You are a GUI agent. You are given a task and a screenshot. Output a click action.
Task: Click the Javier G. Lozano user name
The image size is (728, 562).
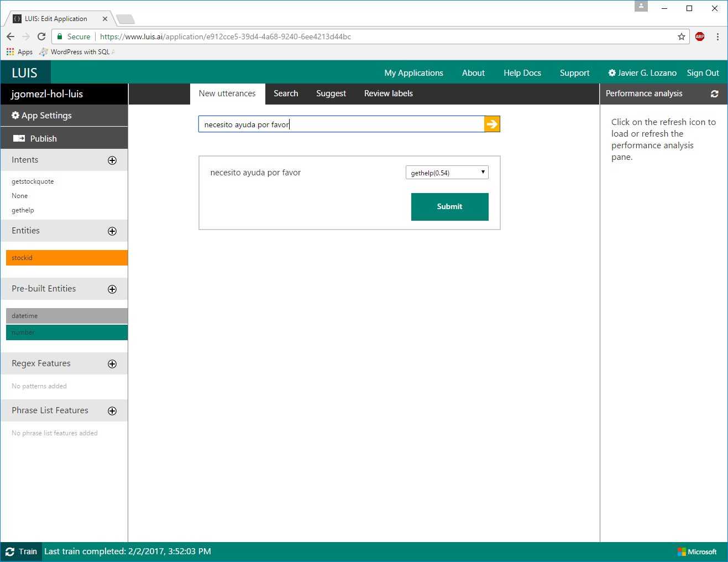click(647, 73)
